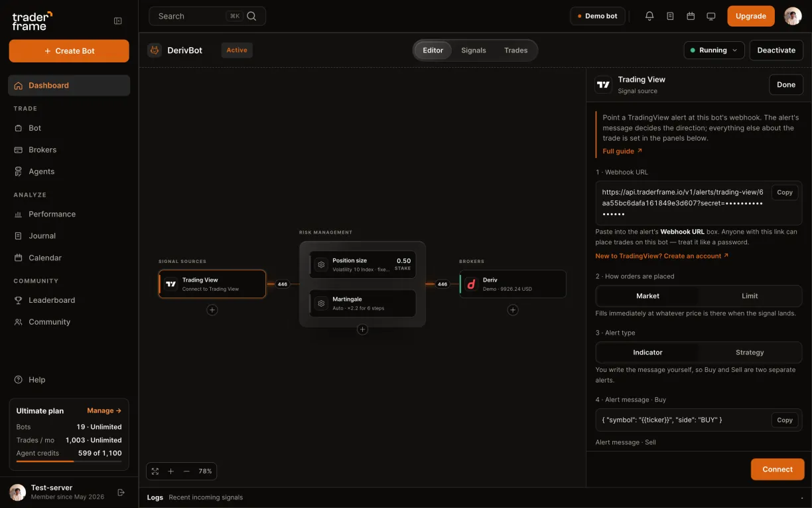Select Market order placement

coord(647,296)
